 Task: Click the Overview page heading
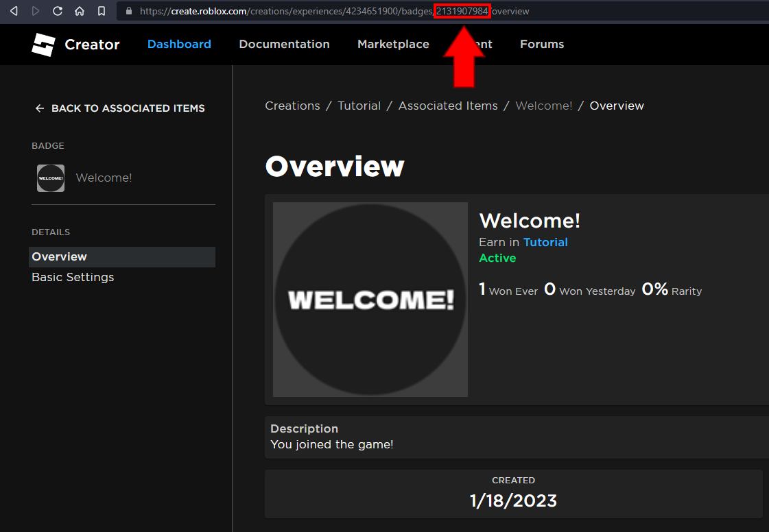click(x=335, y=166)
